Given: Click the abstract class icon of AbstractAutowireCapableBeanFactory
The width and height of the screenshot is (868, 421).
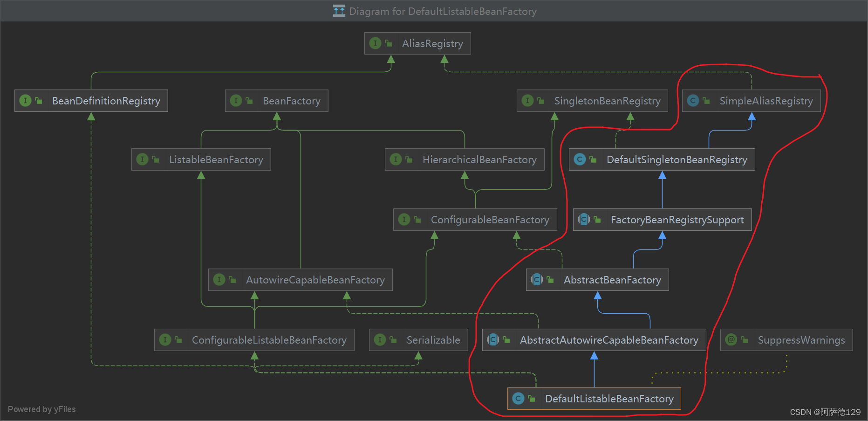Looking at the screenshot, I should click(493, 340).
